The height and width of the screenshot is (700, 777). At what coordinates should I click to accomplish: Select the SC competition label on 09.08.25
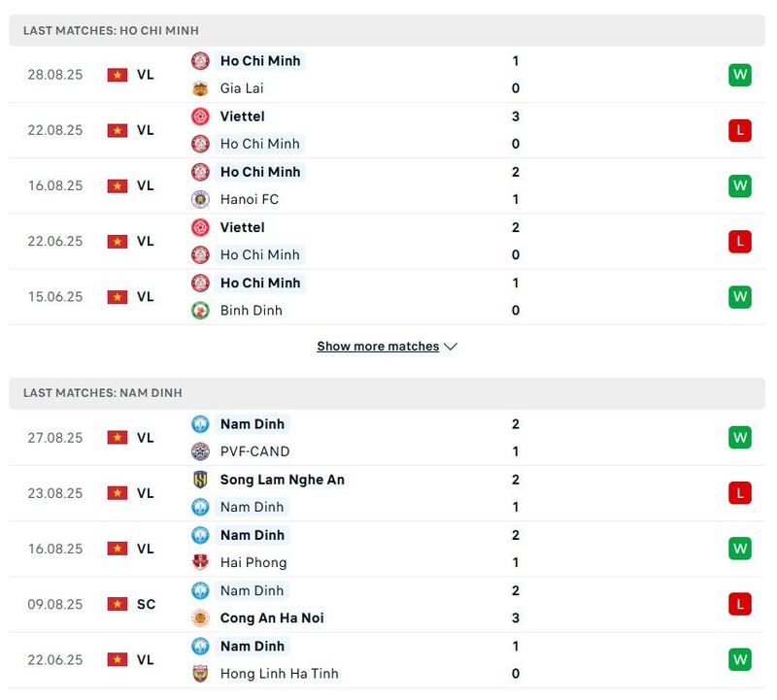146,604
